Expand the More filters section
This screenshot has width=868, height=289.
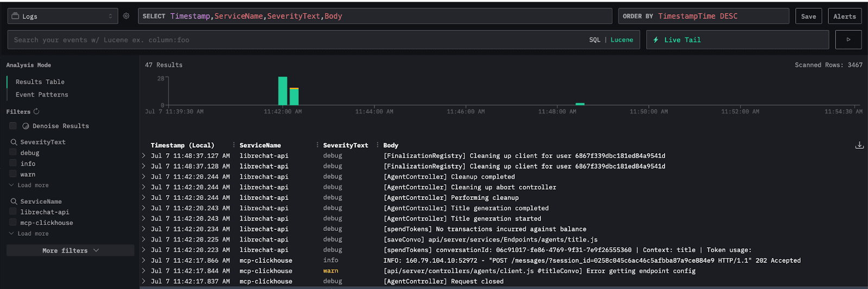pyautogui.click(x=70, y=250)
